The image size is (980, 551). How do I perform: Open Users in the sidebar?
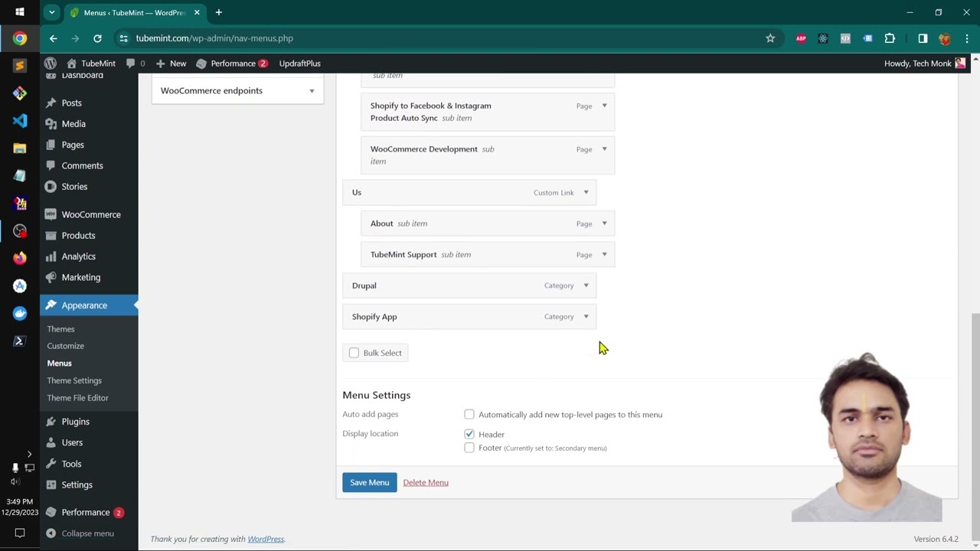[72, 442]
